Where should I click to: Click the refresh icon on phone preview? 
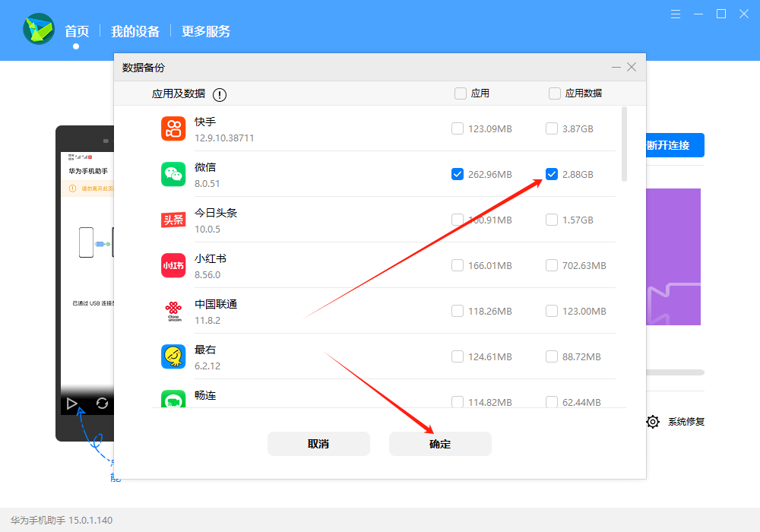(x=102, y=403)
